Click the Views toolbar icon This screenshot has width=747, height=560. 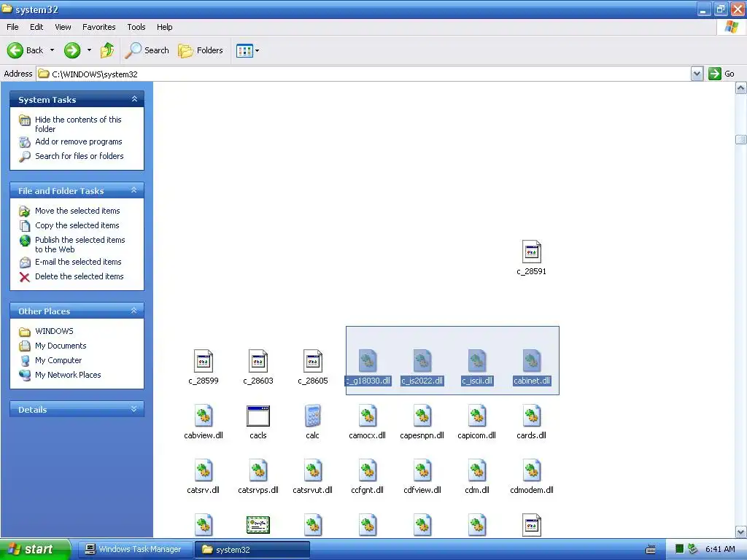244,50
